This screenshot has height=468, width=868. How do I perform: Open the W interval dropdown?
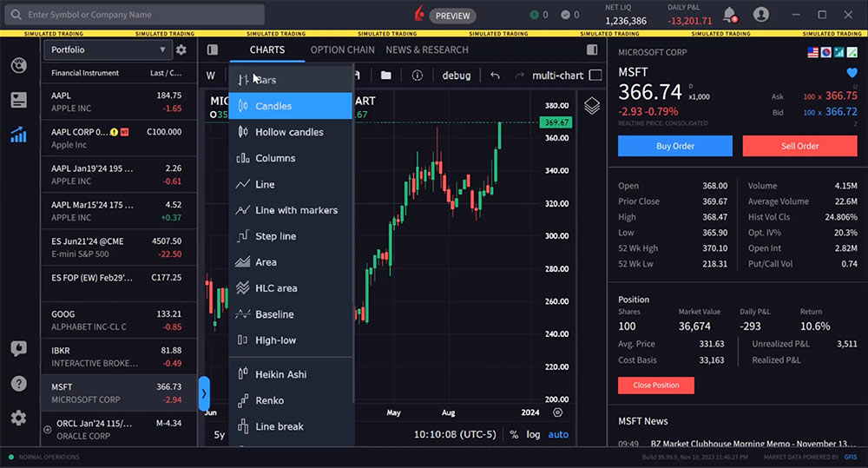pos(211,76)
